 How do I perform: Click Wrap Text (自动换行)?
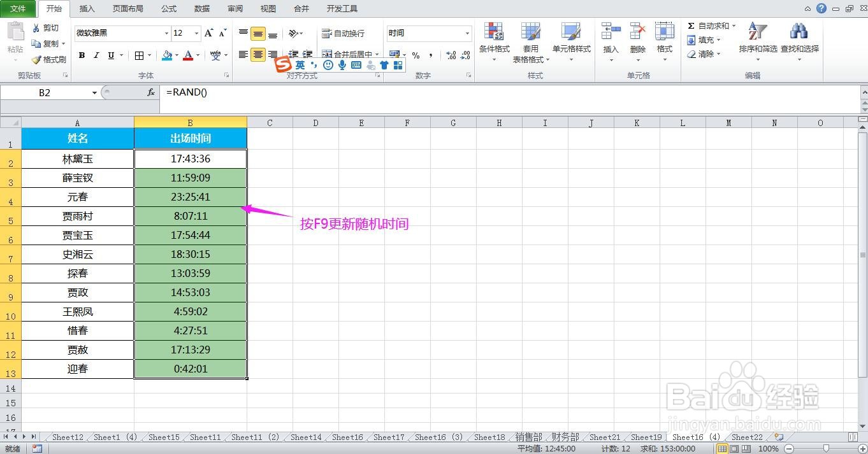coord(343,33)
